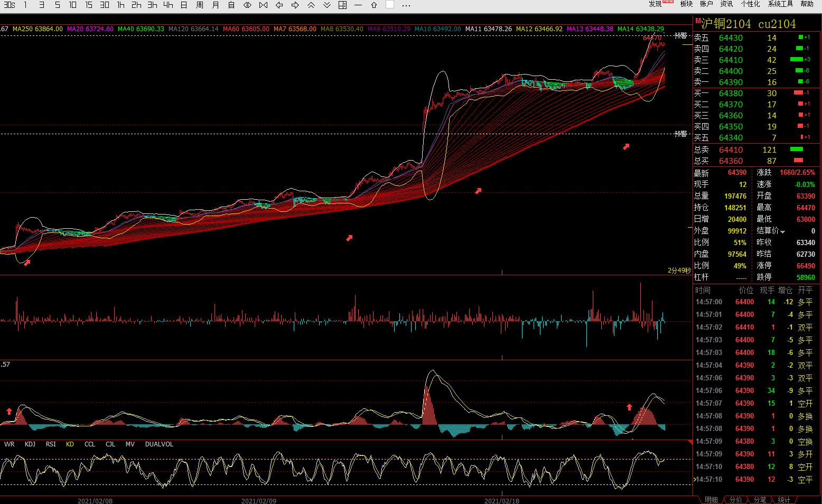
Task: Click the double down chevron icon
Action: click(x=327, y=5)
